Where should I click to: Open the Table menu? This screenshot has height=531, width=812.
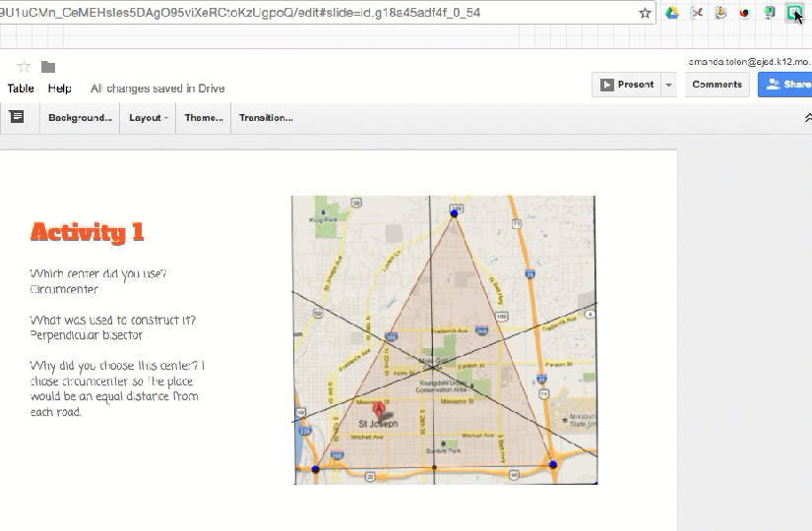(x=21, y=88)
